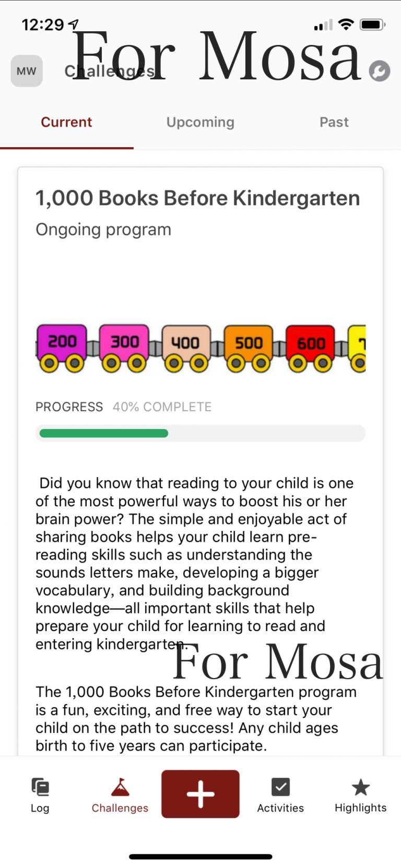Tap the battery status indicator
The width and height of the screenshot is (401, 868).
tap(372, 25)
